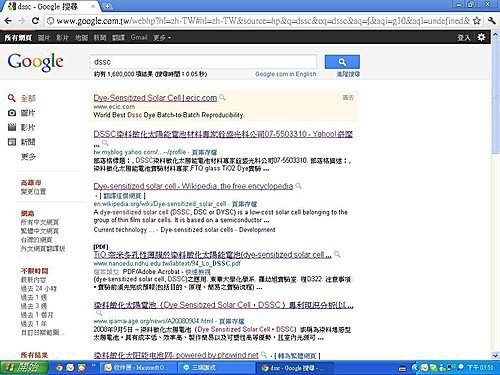
Task: Select 地圖 in the top black bar
Action: tap(81, 38)
